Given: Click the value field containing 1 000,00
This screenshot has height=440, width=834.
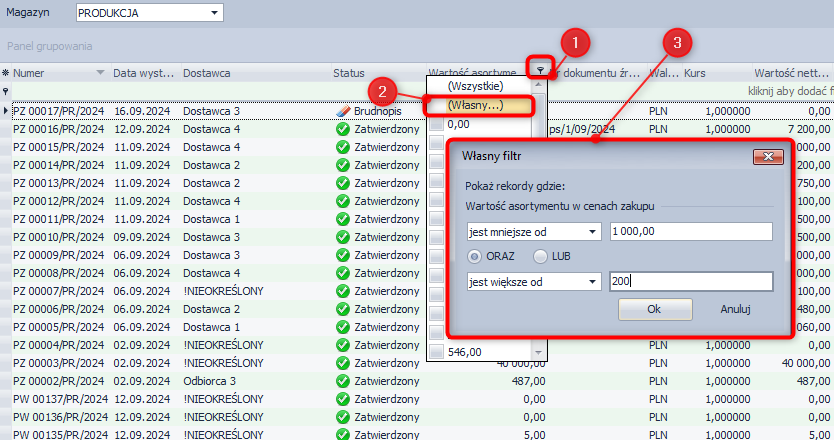Looking at the screenshot, I should coord(690,232).
